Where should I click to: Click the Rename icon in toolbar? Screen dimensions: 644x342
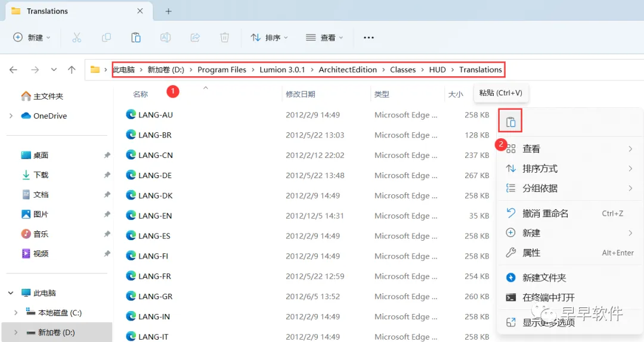(166, 38)
